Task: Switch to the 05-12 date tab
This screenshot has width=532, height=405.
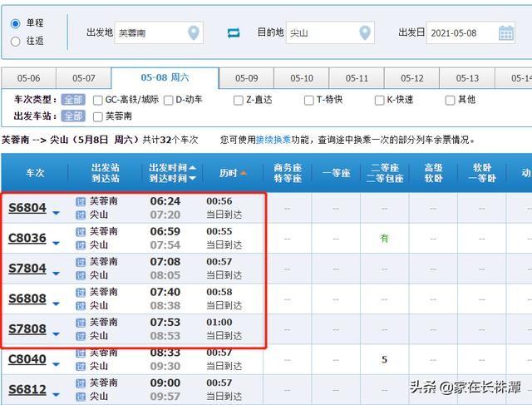Action: [412, 78]
